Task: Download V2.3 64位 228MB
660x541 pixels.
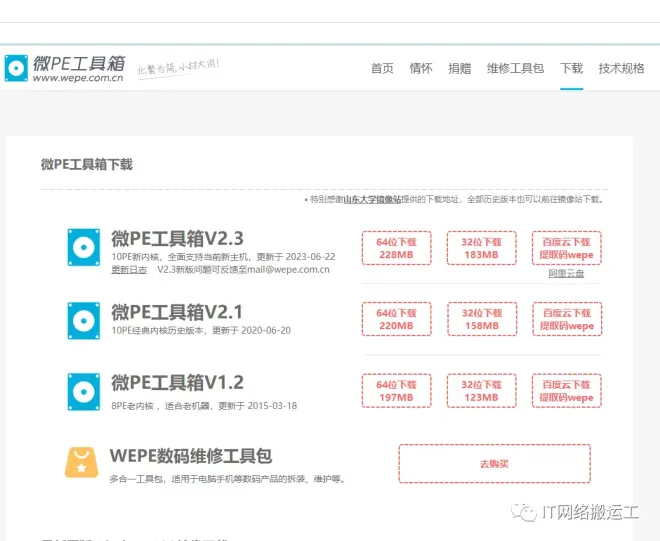Action: [x=397, y=248]
